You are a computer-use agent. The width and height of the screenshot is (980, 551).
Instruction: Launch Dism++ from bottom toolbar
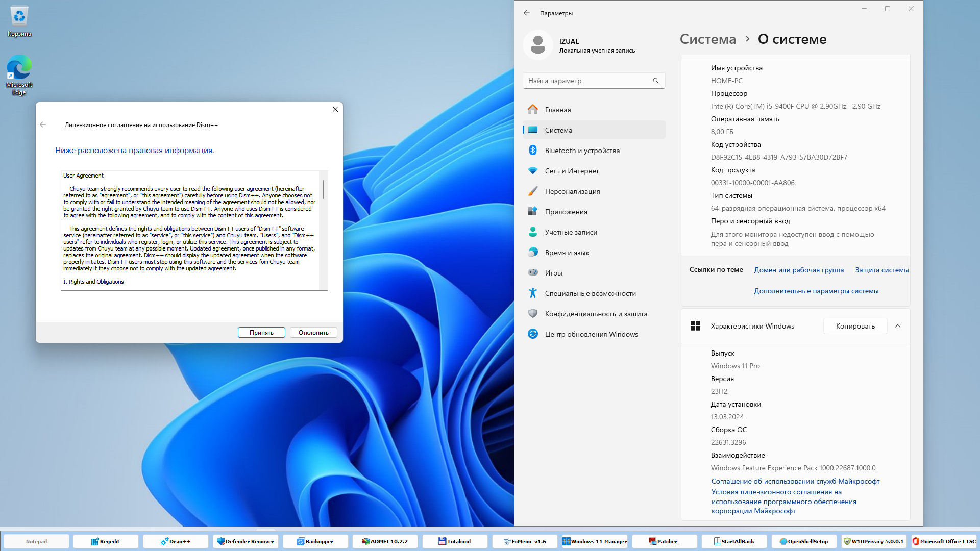point(176,541)
